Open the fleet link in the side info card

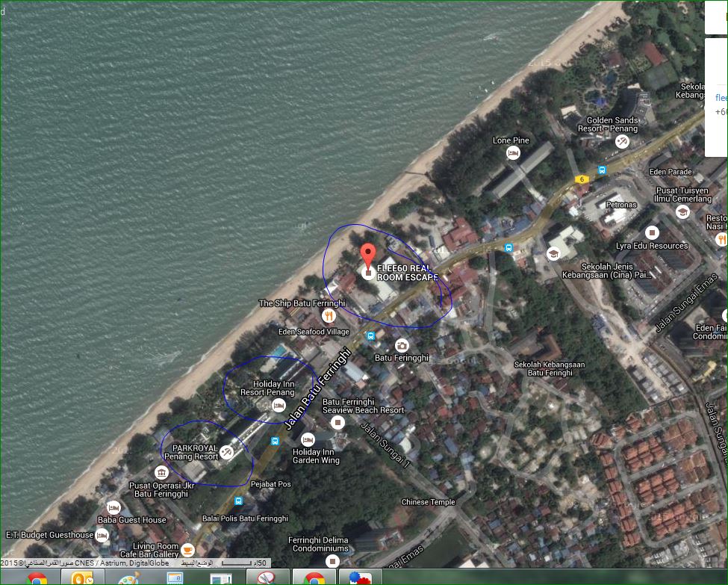[721, 98]
